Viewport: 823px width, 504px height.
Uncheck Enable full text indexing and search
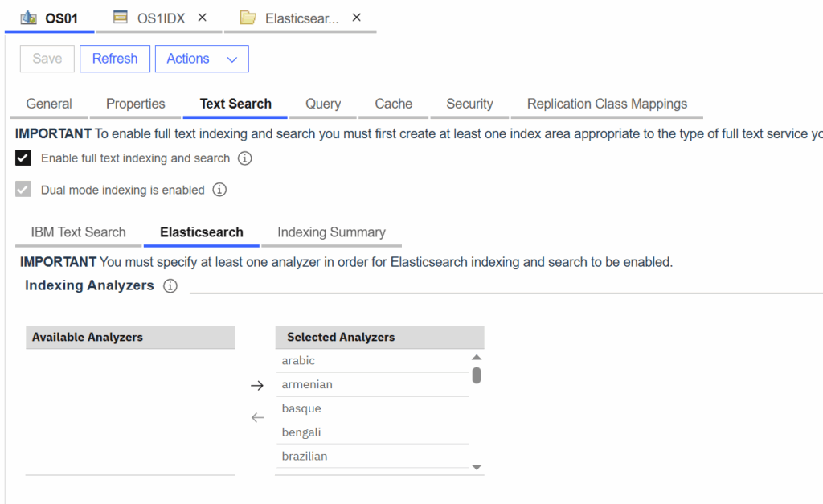pyautogui.click(x=23, y=158)
